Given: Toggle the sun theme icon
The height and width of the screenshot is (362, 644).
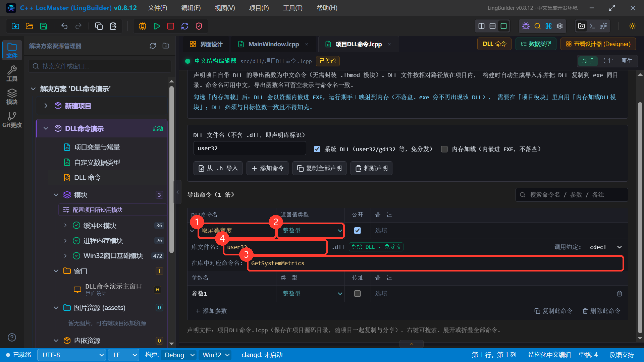Looking at the screenshot, I should coord(632,26).
